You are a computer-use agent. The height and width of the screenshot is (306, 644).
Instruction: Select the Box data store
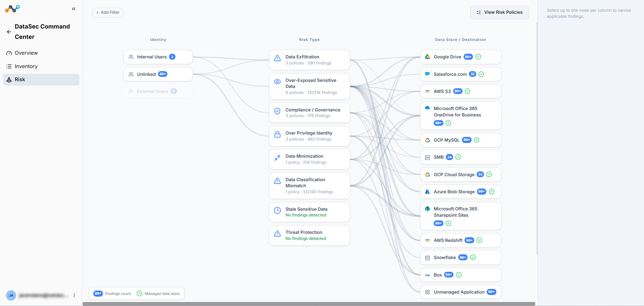[461, 275]
